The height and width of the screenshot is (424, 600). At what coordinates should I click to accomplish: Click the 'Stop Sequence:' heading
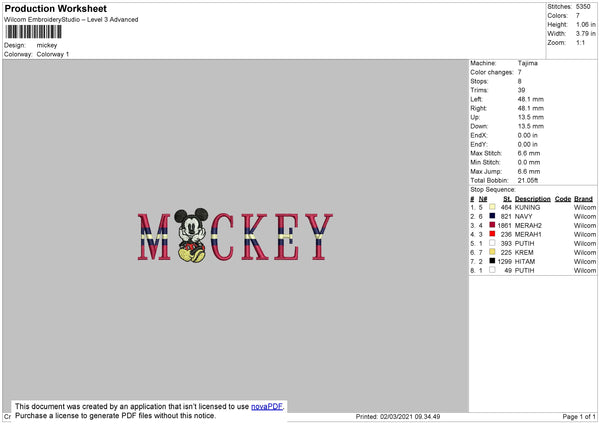[493, 190]
